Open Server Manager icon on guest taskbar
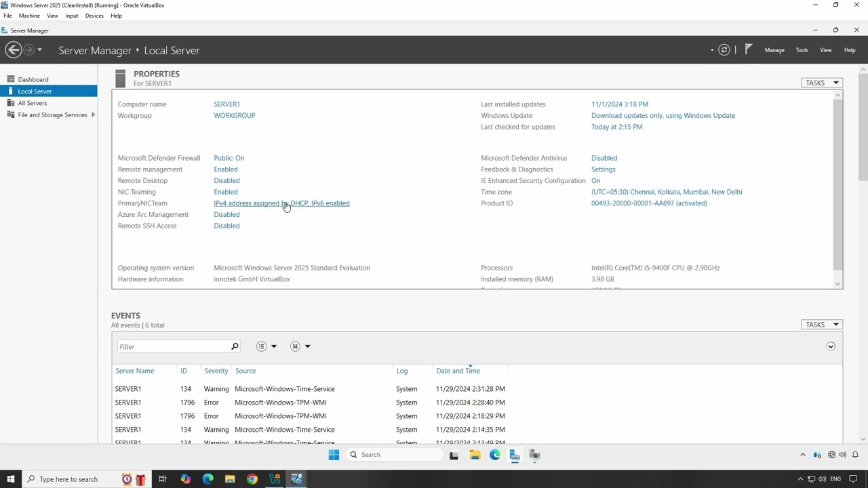Screen dimensions: 868x488 pyautogui.click(x=515, y=455)
